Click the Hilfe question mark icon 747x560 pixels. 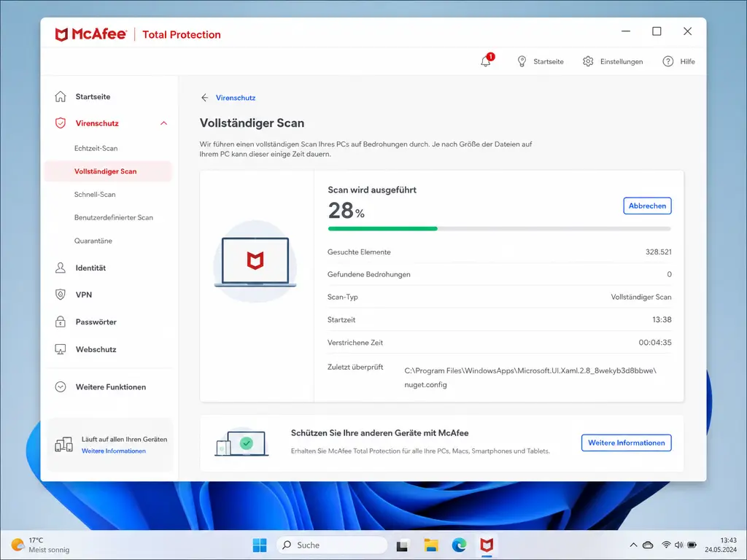(x=668, y=61)
